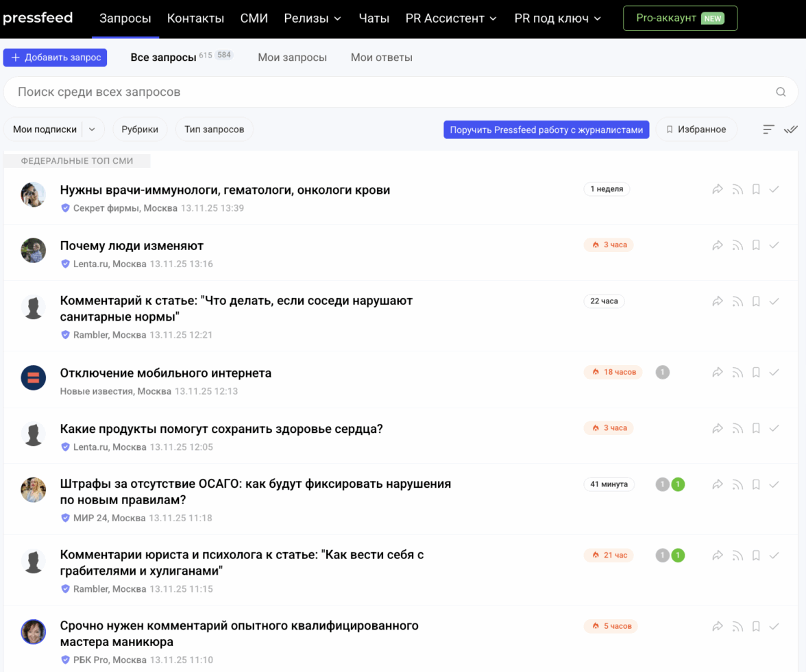806x672 pixels.
Task: Open the Релизы dropdown menu
Action: [x=313, y=18]
